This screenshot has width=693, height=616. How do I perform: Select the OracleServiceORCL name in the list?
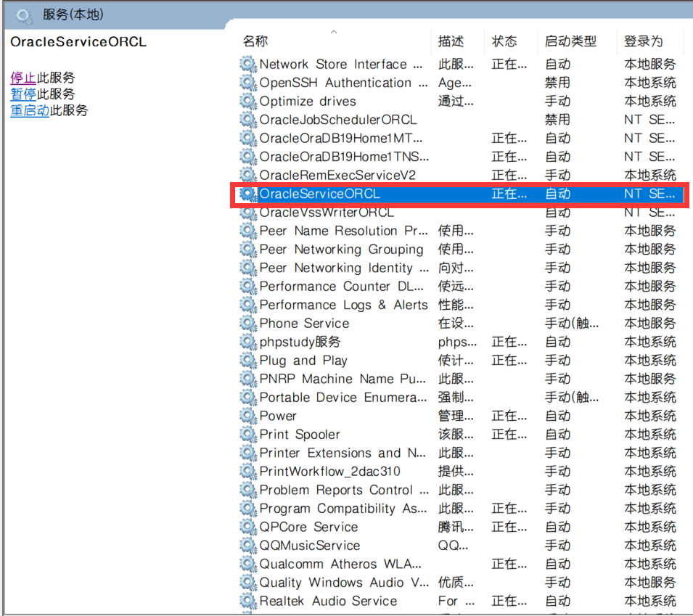[x=319, y=194]
